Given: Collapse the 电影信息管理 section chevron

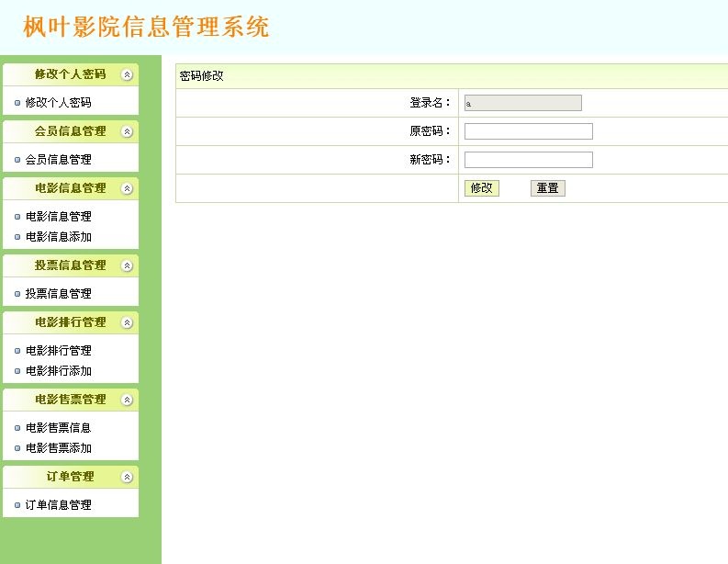Looking at the screenshot, I should 127,188.
